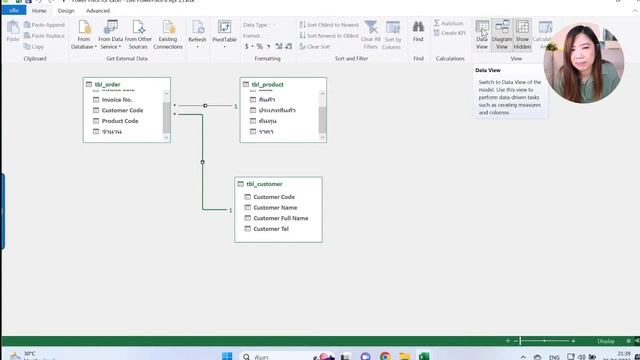This screenshot has height=360, width=640.
Task: Select the tbl_product table header
Action: point(283,84)
